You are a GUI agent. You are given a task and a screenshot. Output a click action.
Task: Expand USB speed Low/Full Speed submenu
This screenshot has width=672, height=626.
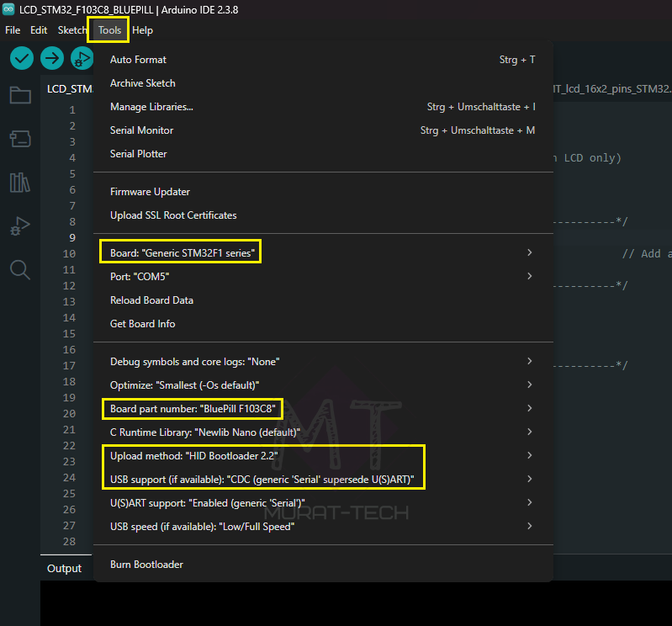323,527
